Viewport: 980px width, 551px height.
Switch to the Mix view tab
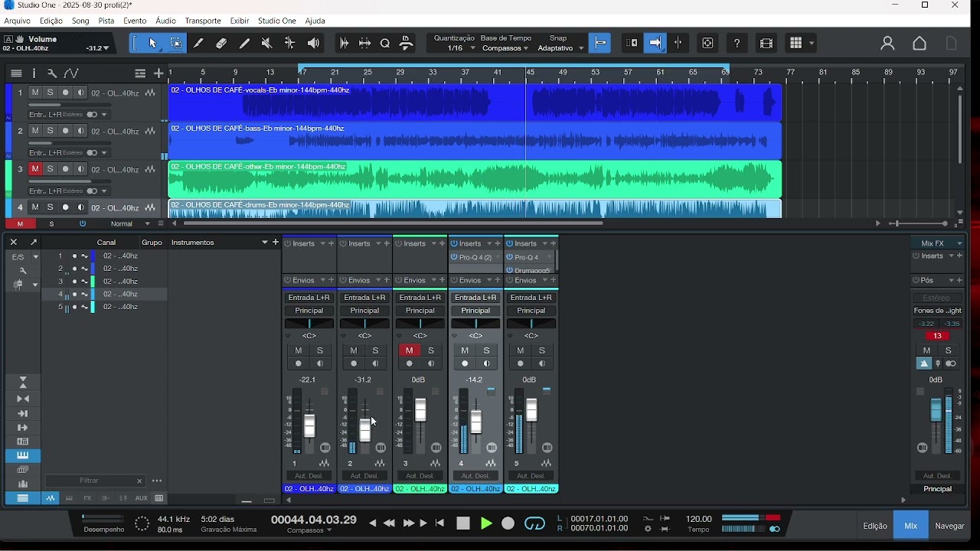(x=911, y=526)
